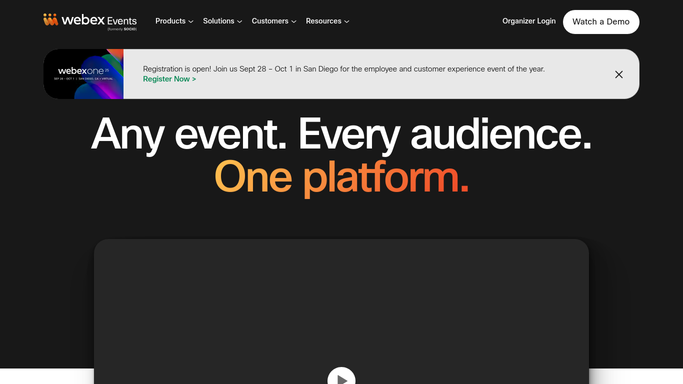
Task: Go to Organizer Login
Action: coord(529,21)
